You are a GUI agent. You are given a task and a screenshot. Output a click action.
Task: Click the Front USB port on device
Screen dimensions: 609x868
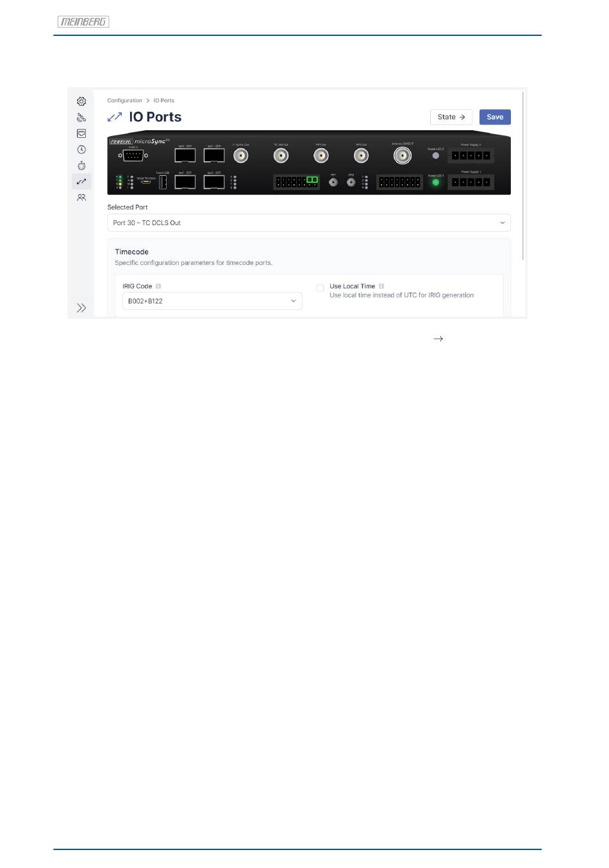point(162,182)
